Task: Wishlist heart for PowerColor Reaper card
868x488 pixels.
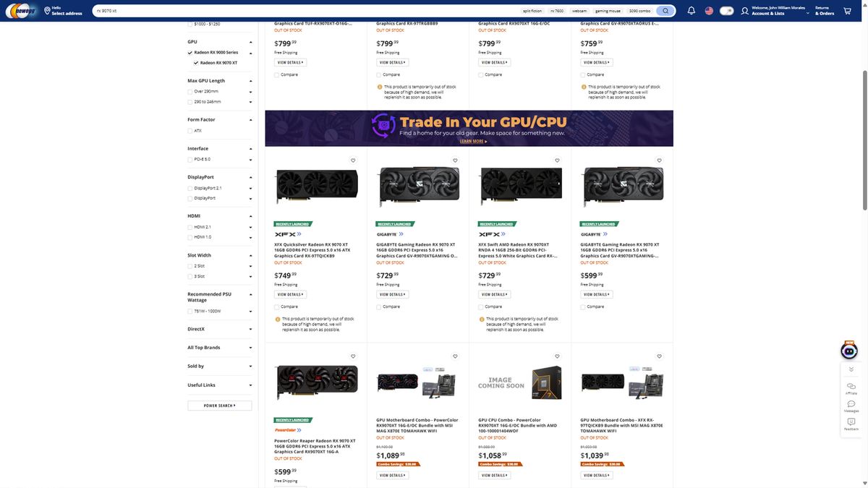Action: pyautogui.click(x=353, y=356)
